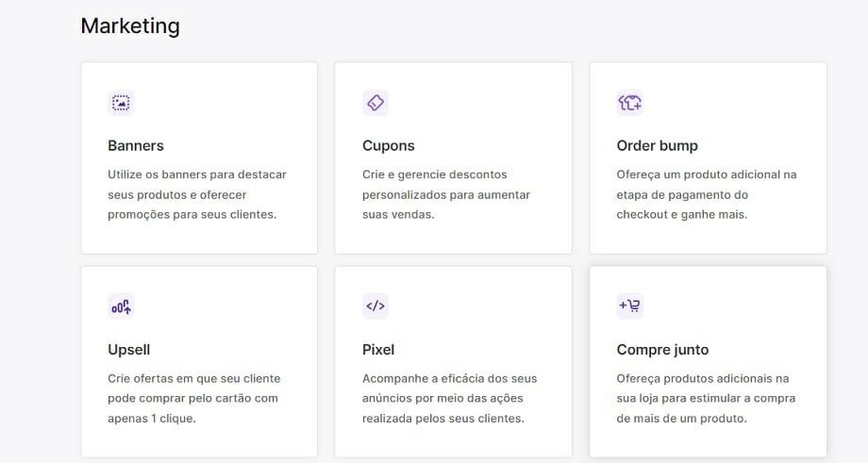Viewport: 868px width, 463px height.
Task: Open the Compre junto heading
Action: click(662, 350)
